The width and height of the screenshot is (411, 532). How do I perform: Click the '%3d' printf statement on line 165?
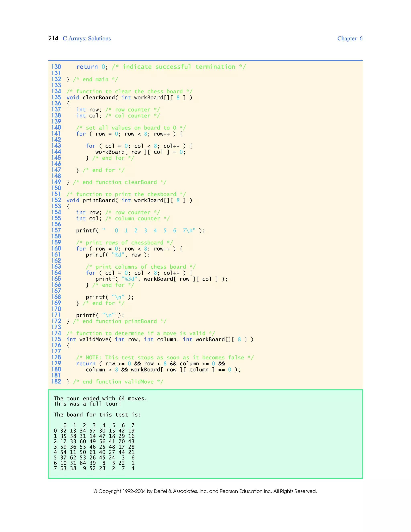(x=161, y=279)
